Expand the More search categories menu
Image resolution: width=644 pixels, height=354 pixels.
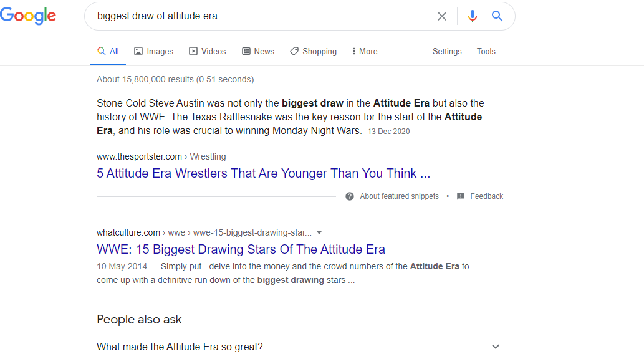click(365, 52)
